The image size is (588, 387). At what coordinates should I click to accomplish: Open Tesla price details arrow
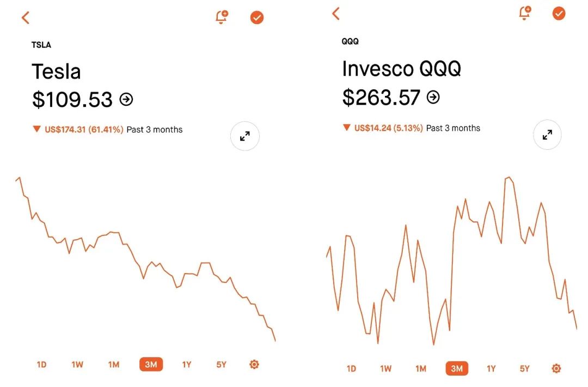(x=126, y=99)
